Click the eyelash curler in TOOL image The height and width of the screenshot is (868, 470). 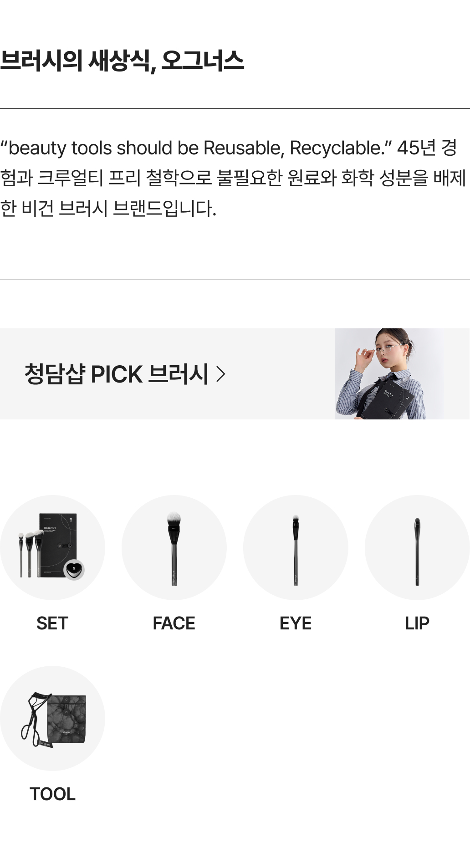[34, 720]
